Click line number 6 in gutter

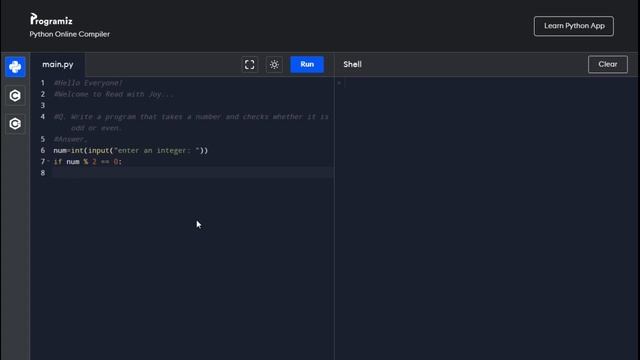tap(42, 151)
